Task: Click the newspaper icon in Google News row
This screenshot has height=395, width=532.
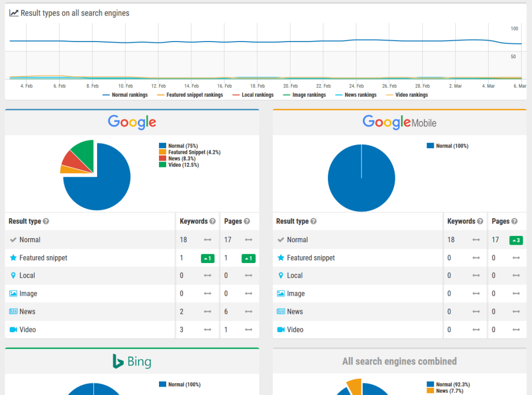Action: point(13,311)
